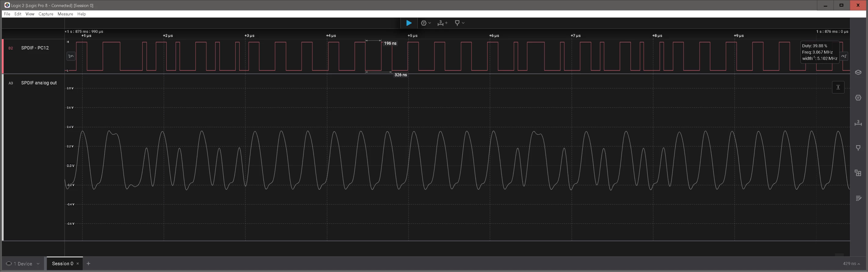Click the 1 s : 875 ms : 990 µs timestamp
This screenshot has height=272, width=868.
tap(84, 31)
